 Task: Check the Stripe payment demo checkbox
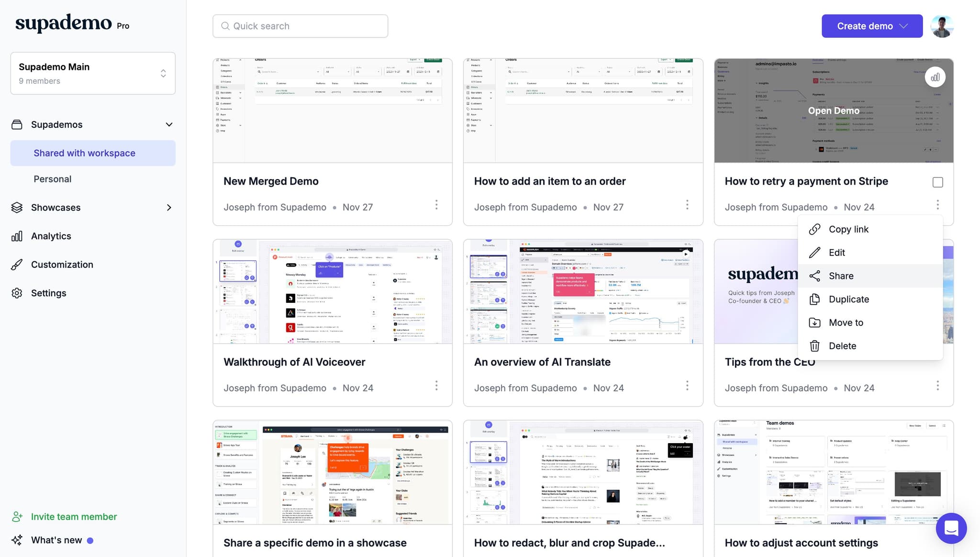[937, 182]
